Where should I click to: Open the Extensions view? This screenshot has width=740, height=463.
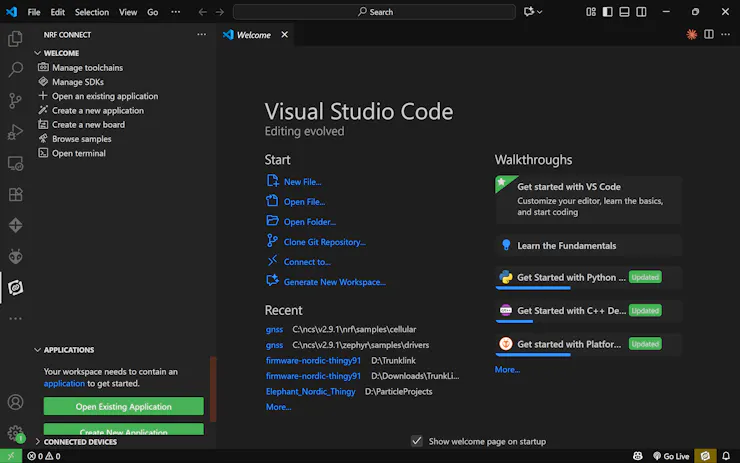(x=15, y=194)
